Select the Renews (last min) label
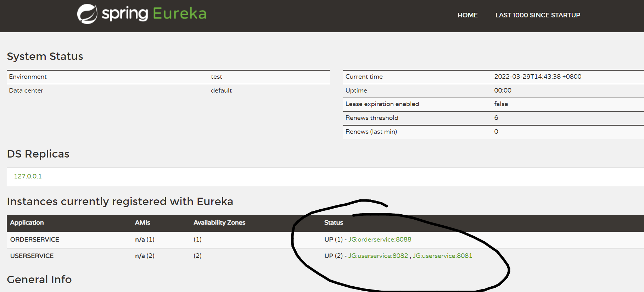This screenshot has width=644, height=292. [x=371, y=132]
